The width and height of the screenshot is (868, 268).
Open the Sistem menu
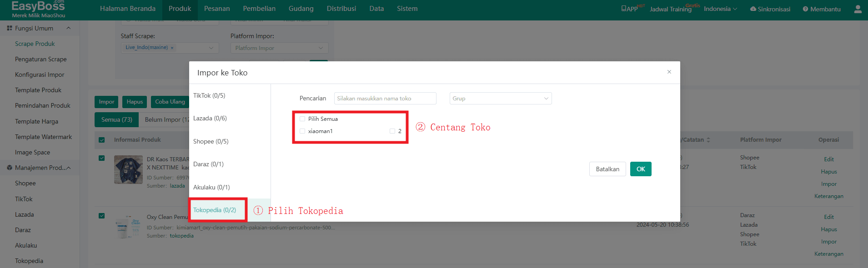tap(407, 9)
